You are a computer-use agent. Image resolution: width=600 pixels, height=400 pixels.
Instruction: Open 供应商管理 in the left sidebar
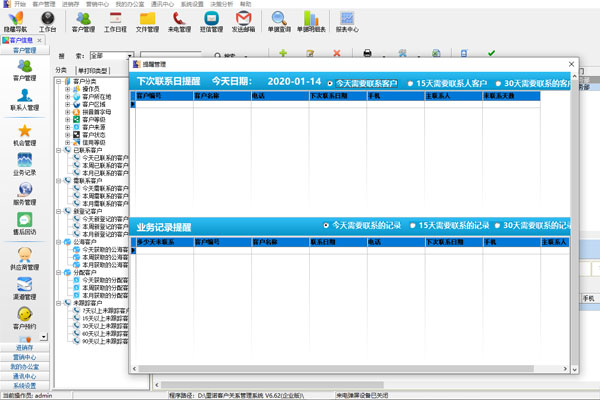[x=24, y=259]
